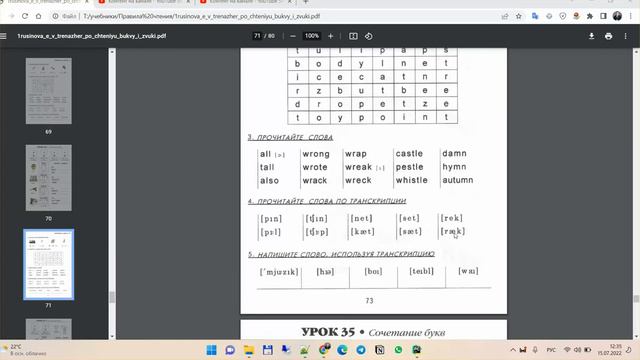Viewport: 640px width, 360px height.
Task: Open the Extensions puzzle icon
Action: click(x=590, y=16)
